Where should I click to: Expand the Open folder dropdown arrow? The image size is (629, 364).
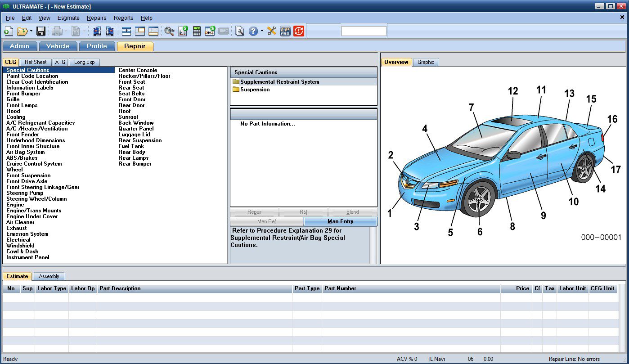31,31
